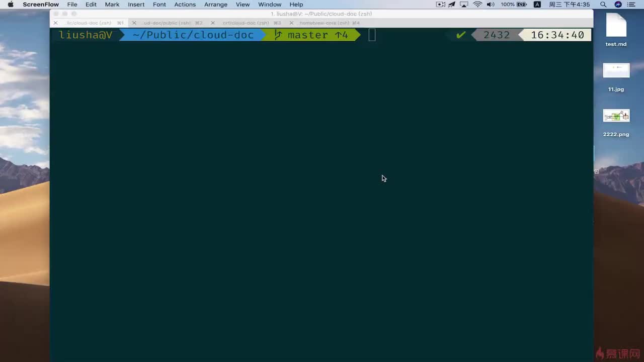Viewport: 644px width, 362px height.
Task: Open the input source 'A' menu
Action: (x=537, y=5)
